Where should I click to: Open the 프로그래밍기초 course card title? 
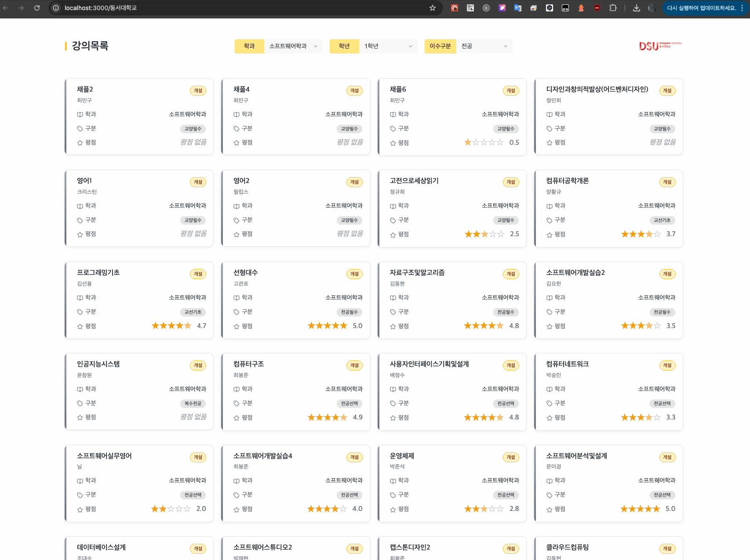[98, 273]
